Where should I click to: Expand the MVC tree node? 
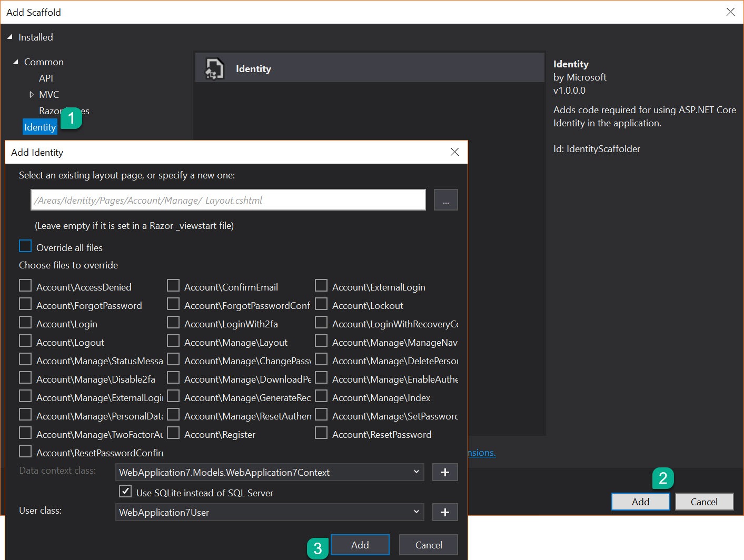pos(31,95)
